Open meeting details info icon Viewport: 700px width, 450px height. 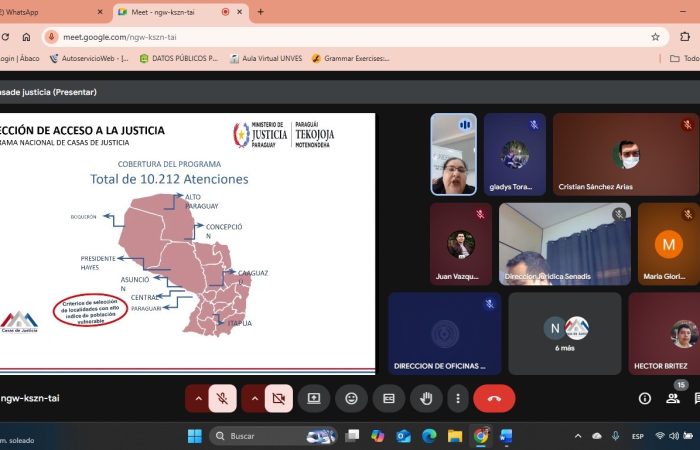tap(645, 398)
